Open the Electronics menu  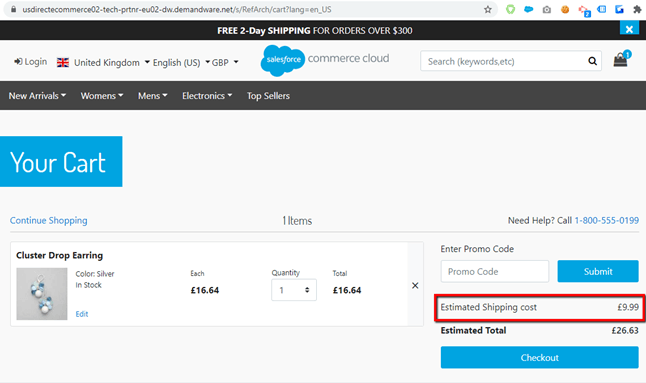coord(207,96)
